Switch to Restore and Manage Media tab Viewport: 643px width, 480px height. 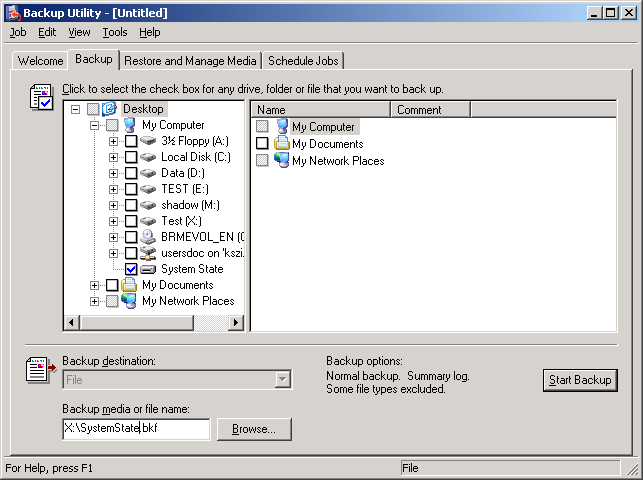coord(190,61)
